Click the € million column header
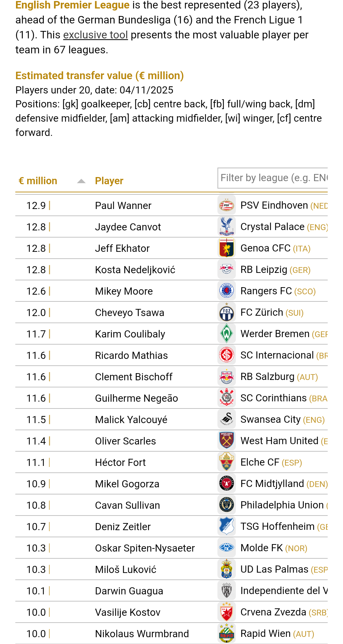This screenshot has width=343, height=644. pyautogui.click(x=38, y=181)
